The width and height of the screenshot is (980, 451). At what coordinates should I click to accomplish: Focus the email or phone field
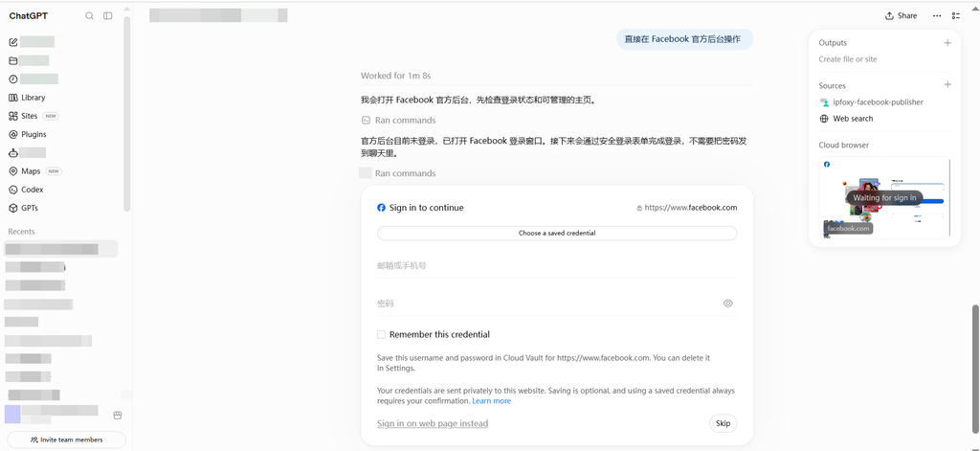pos(557,266)
